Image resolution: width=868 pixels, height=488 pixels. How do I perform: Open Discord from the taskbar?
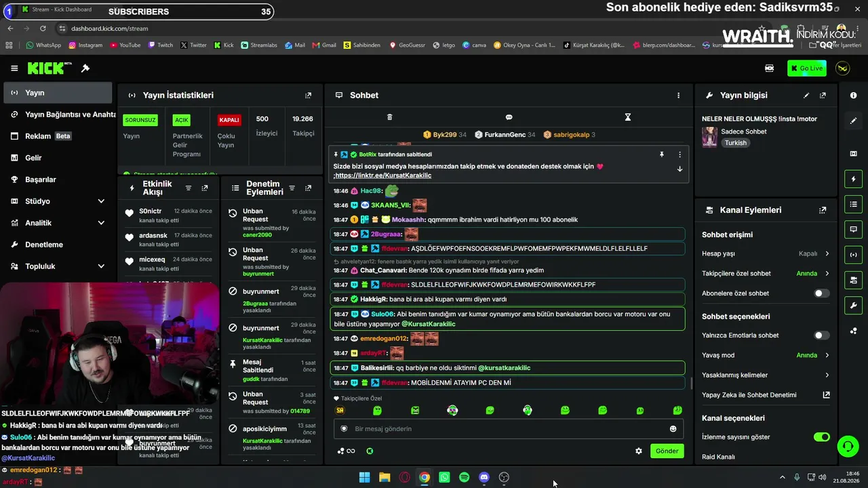pyautogui.click(x=484, y=477)
